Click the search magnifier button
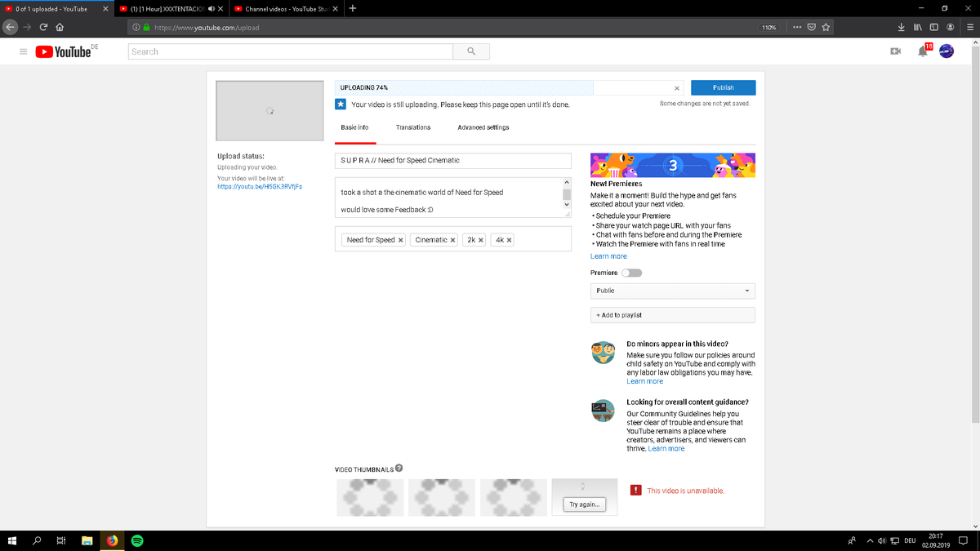Screen dimensions: 980x551 coord(471,51)
